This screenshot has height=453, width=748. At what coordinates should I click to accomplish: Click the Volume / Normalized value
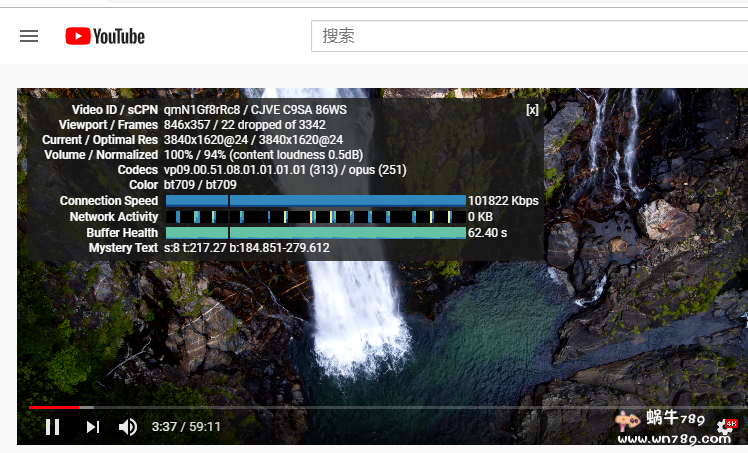263,155
